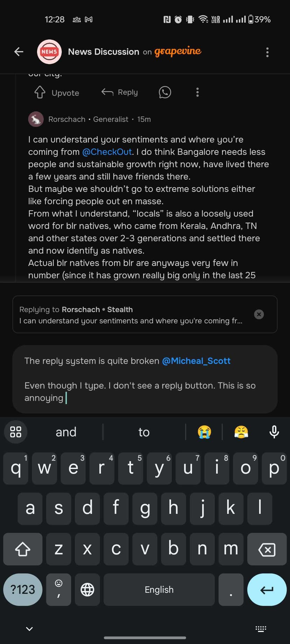Viewport: 290px width, 644px height.
Task: Dismiss the reply preview with the X
Action: coord(259,314)
